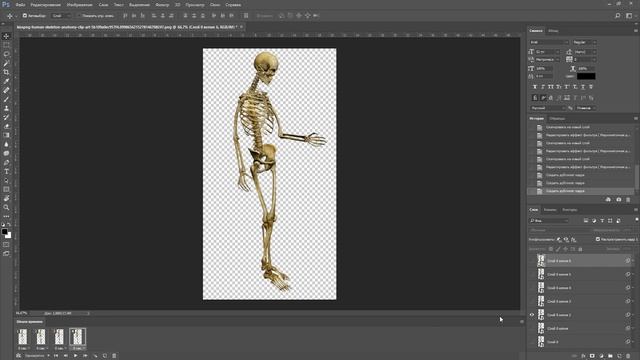Select the Move tool

click(x=6, y=36)
